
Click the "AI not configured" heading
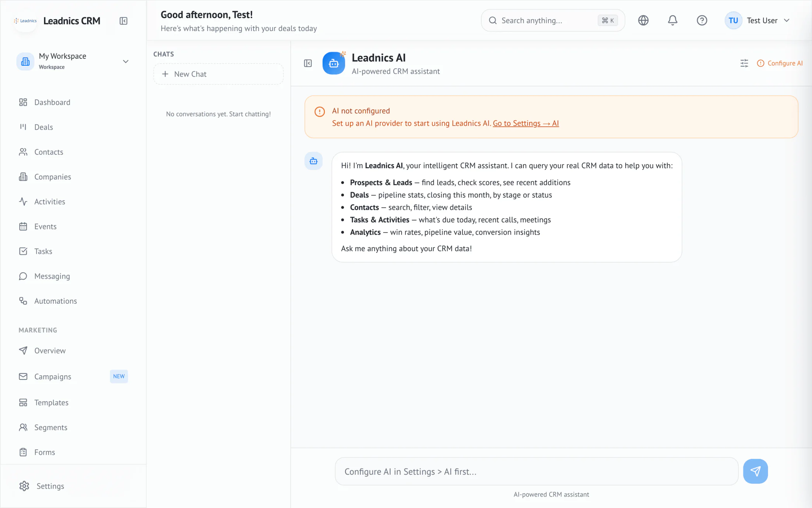[x=361, y=111]
